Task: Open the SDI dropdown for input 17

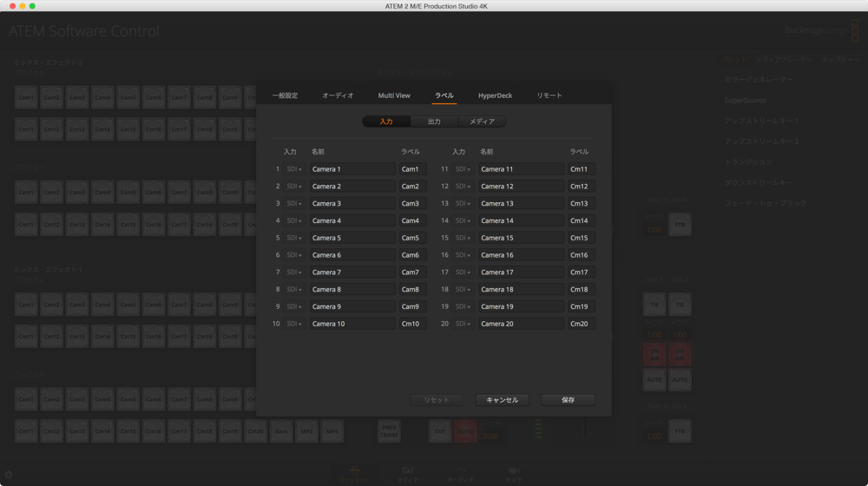Action: pyautogui.click(x=463, y=272)
